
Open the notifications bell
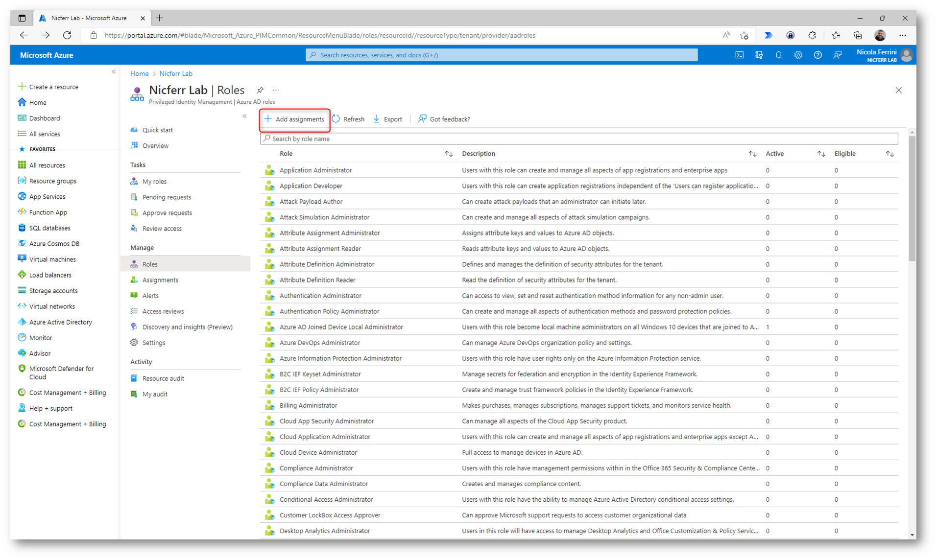coord(778,55)
